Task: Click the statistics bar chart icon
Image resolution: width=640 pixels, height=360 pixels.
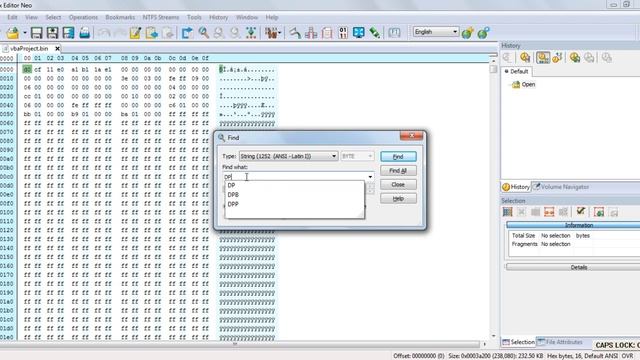Action: coord(311,33)
